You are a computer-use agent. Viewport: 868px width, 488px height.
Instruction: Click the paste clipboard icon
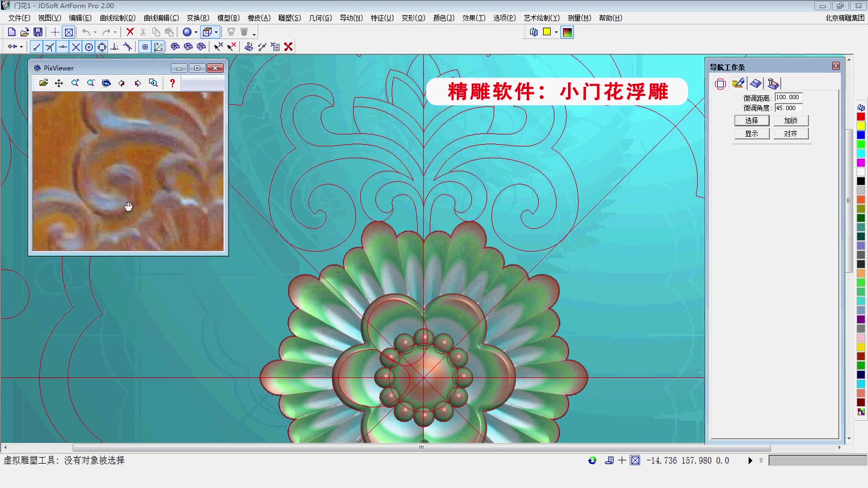(169, 32)
